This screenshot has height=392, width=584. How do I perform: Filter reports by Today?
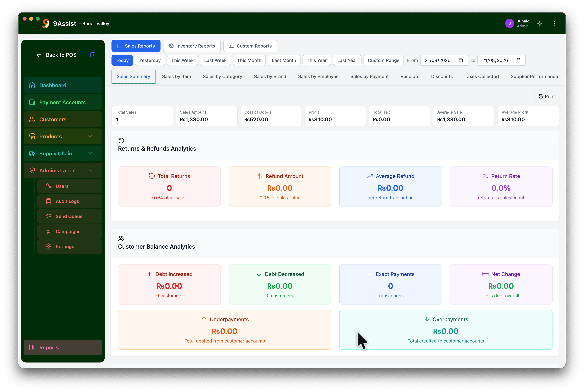(x=122, y=60)
